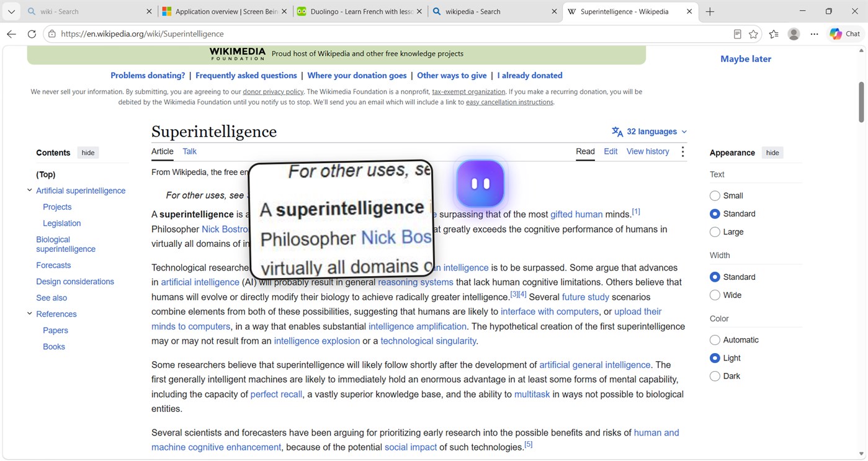Open 'artificial general intelligence' link
The height and width of the screenshot is (461, 868).
pos(595,365)
